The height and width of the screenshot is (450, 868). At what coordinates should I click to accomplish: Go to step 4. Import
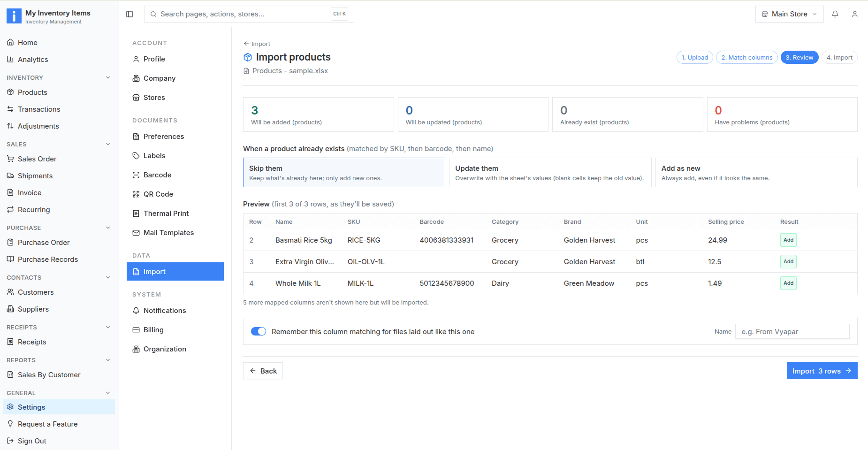(839, 57)
